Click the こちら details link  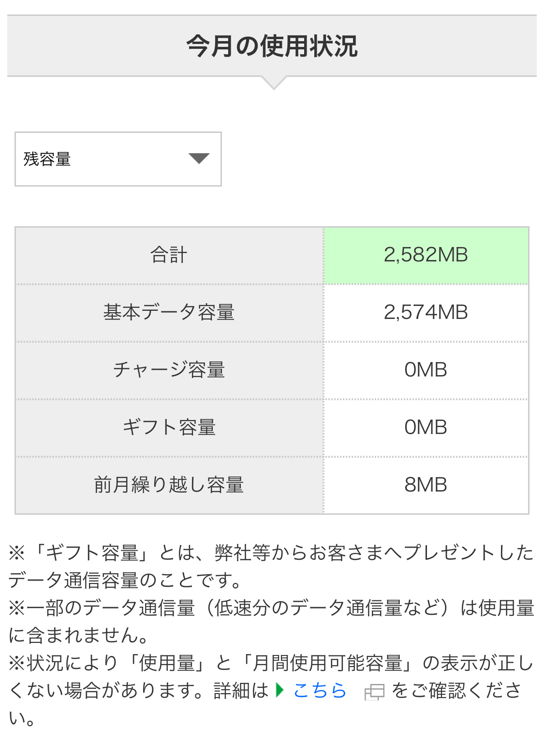tap(320, 691)
